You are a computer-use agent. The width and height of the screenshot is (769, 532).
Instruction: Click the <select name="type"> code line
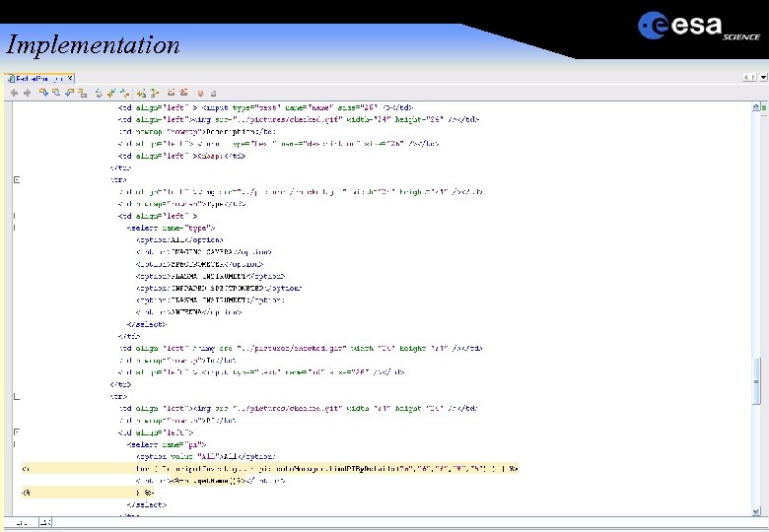[171, 228]
